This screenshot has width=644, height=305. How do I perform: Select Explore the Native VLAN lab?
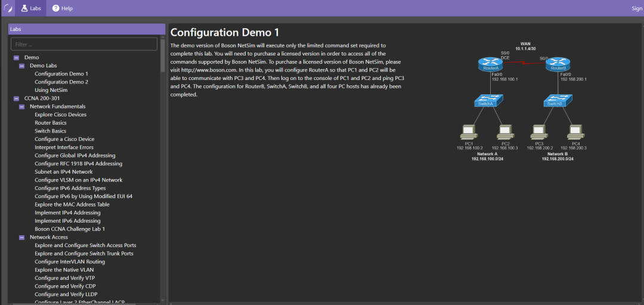pyautogui.click(x=64, y=270)
